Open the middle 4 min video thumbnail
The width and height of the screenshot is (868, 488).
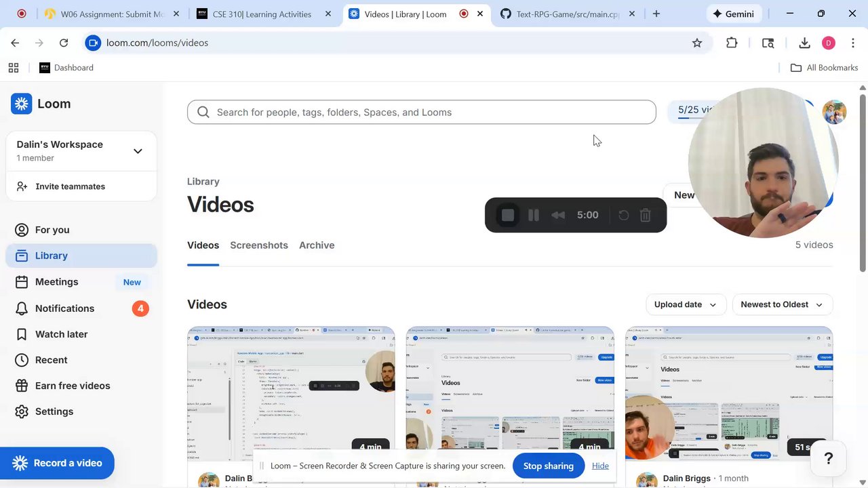click(x=510, y=394)
